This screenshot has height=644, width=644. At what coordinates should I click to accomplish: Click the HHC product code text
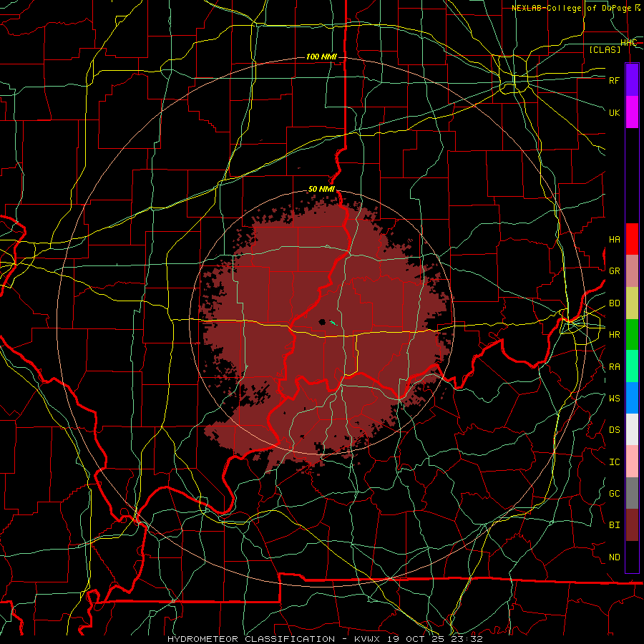pos(629,43)
